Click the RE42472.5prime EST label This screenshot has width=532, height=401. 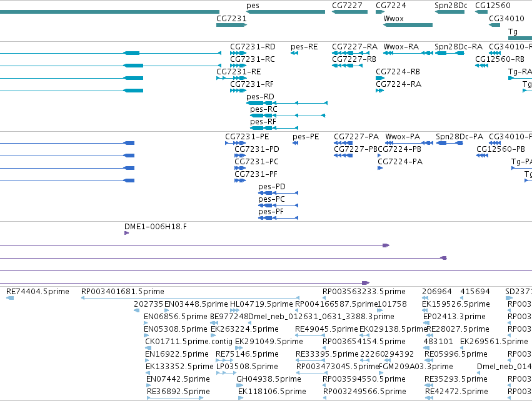click(457, 392)
